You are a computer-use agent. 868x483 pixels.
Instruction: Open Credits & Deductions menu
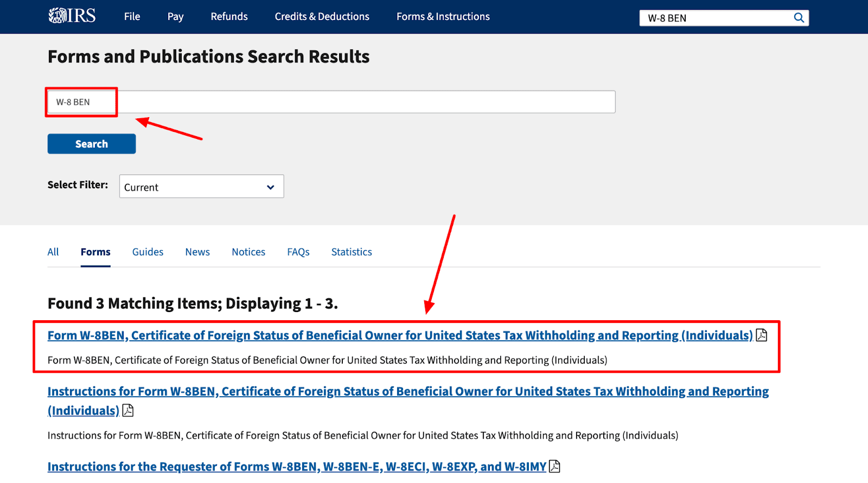(322, 17)
